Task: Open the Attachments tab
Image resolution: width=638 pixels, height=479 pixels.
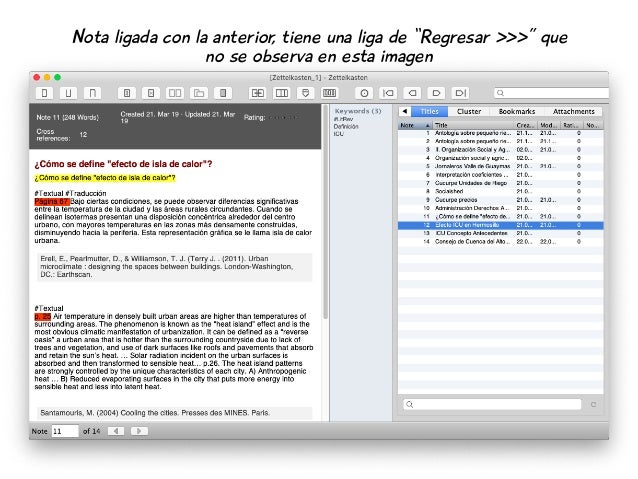Action: point(573,111)
